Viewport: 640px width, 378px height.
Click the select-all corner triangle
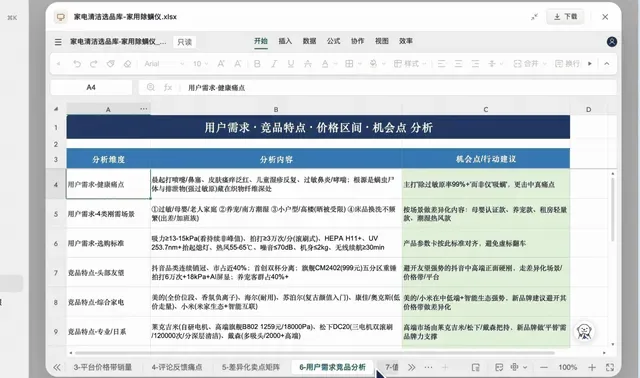tap(56, 109)
